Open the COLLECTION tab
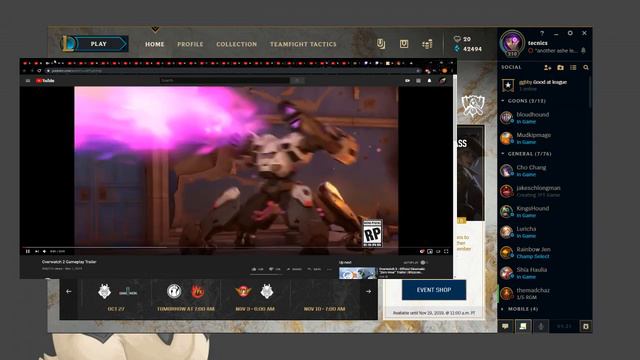The height and width of the screenshot is (360, 640). [x=236, y=44]
